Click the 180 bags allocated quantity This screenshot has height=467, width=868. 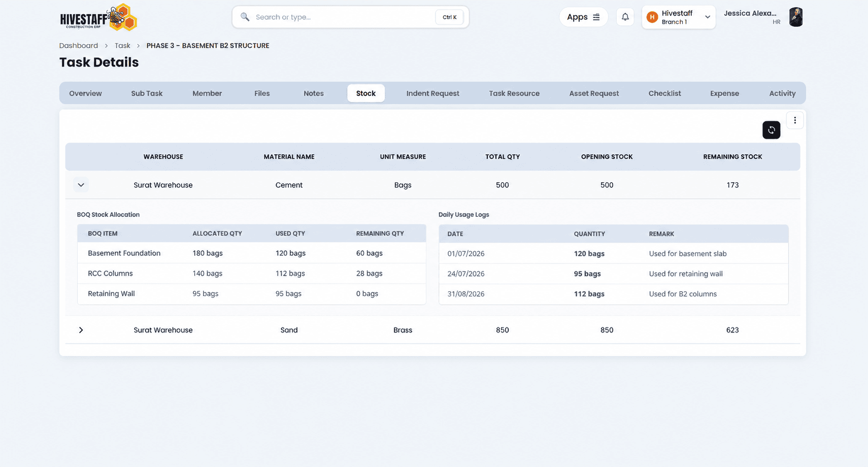click(208, 253)
